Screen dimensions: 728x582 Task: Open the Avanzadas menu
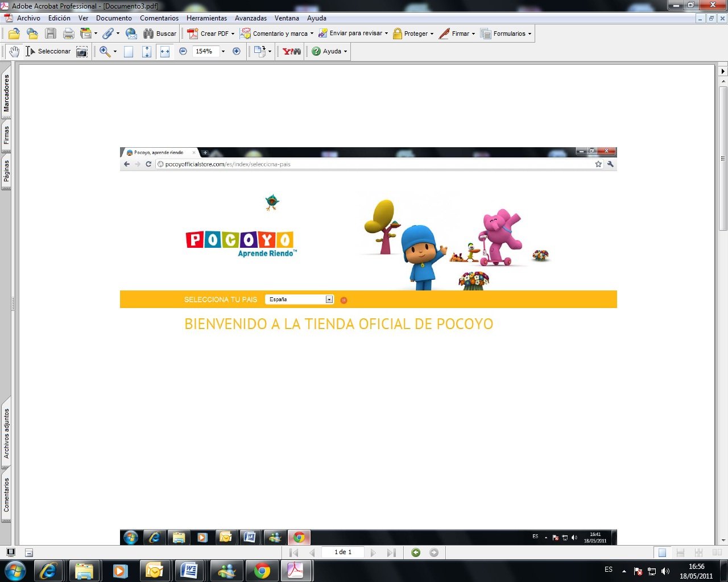point(251,18)
